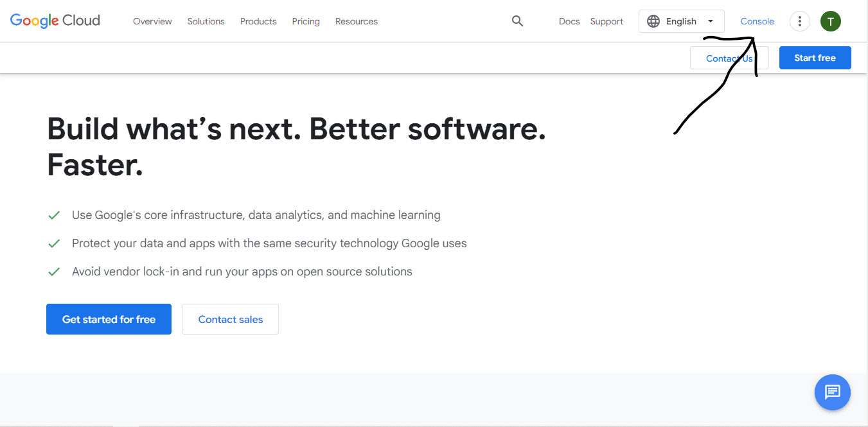Open the search magnifier icon
The width and height of the screenshot is (868, 427).
[x=517, y=21]
